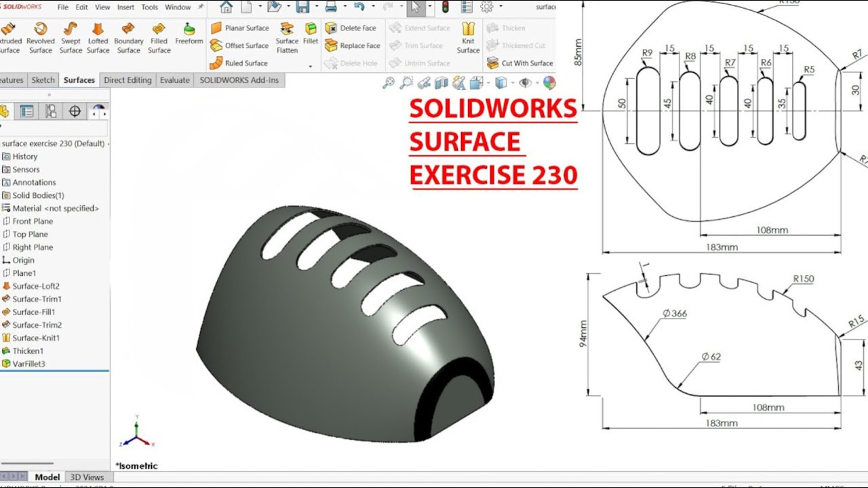Open the File menu
This screenshot has width=868, height=488.
63,7
